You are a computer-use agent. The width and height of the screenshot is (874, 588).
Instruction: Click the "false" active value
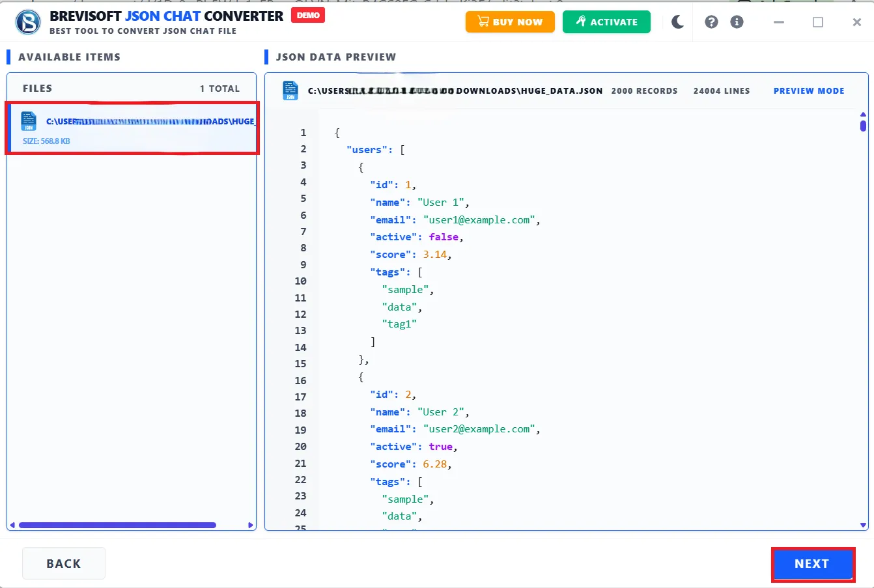coord(444,237)
